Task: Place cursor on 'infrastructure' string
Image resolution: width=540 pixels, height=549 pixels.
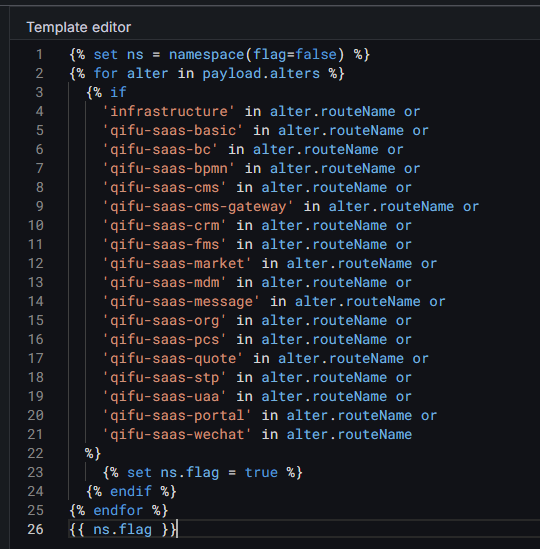Action: click(168, 112)
